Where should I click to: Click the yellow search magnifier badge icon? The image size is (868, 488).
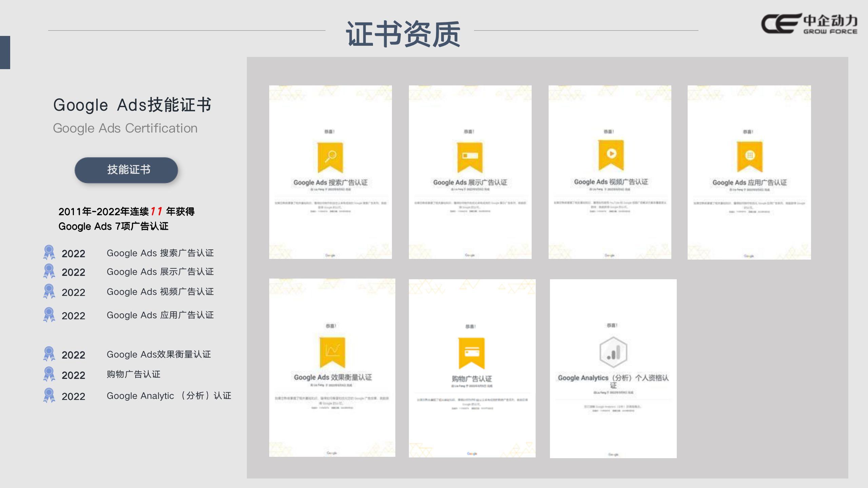coord(330,158)
